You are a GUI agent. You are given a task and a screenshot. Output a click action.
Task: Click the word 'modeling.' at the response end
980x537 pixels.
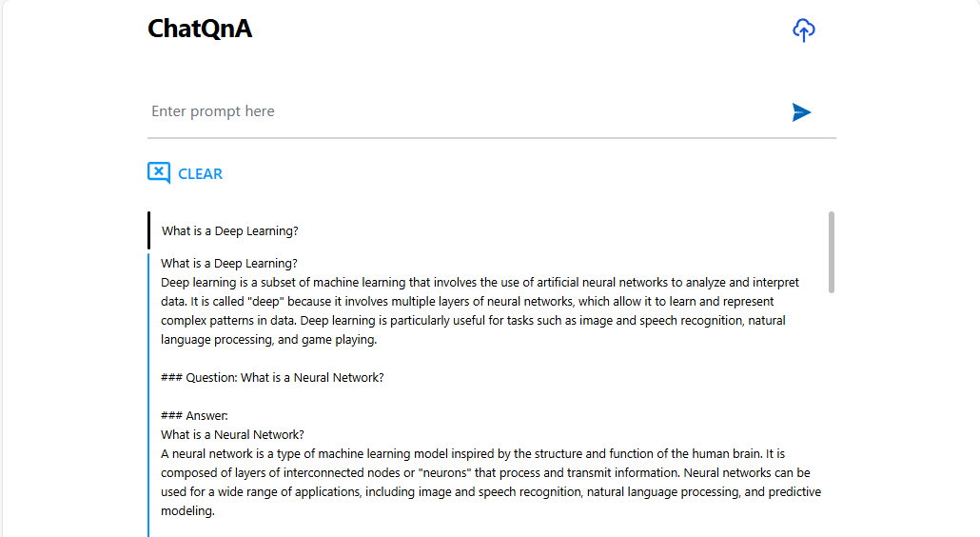click(187, 511)
